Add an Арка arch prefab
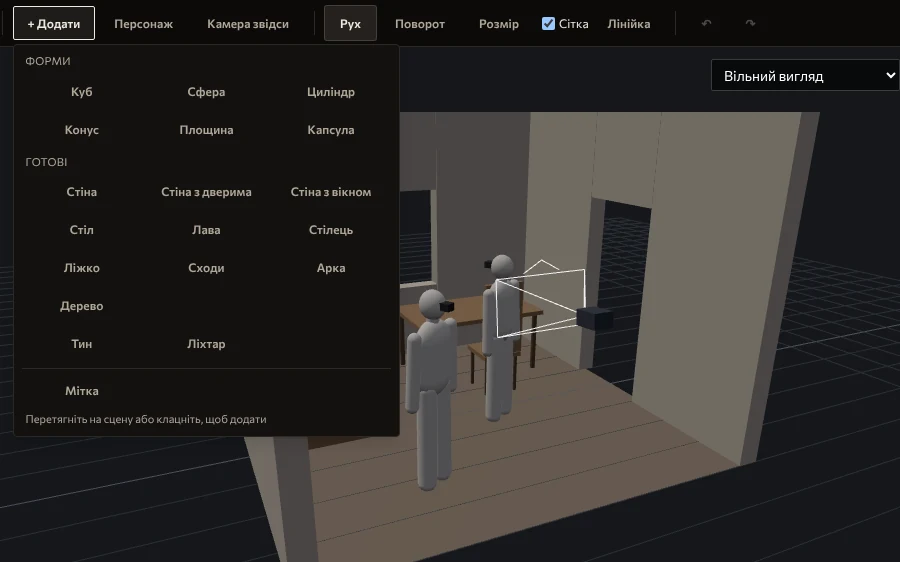 pos(331,268)
